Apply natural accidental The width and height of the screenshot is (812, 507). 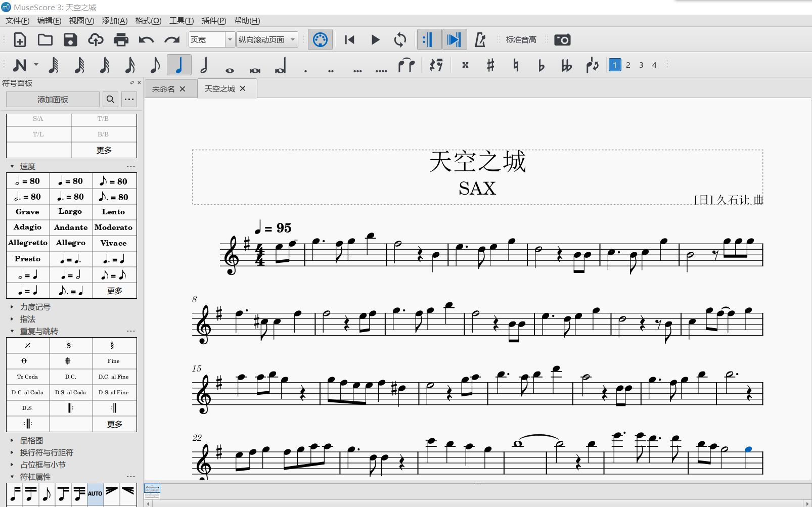click(516, 65)
